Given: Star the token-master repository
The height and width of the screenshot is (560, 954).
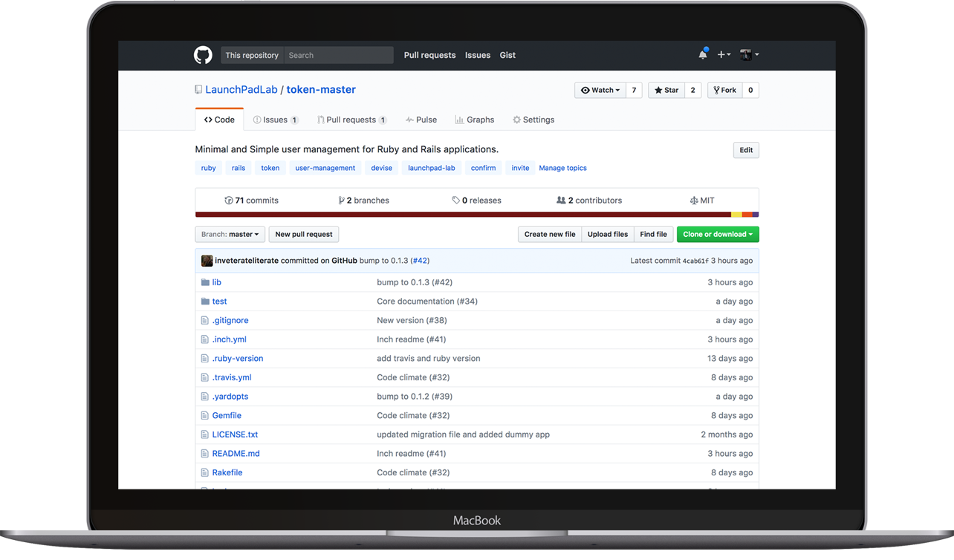Looking at the screenshot, I should (x=666, y=91).
